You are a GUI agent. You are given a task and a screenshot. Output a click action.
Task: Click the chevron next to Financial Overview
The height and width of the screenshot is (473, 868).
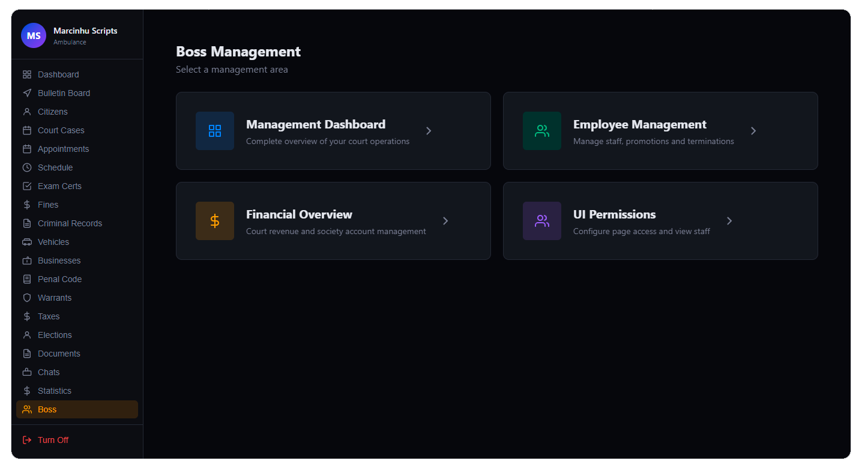(445, 221)
